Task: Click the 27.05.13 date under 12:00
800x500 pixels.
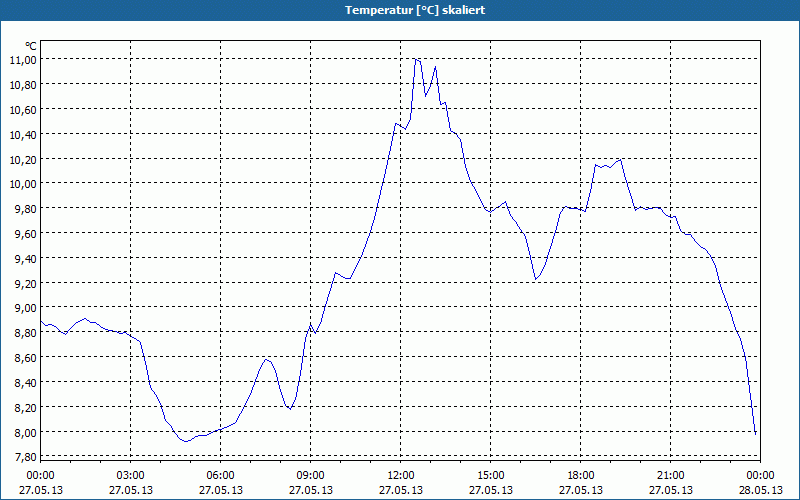Action: (401, 490)
